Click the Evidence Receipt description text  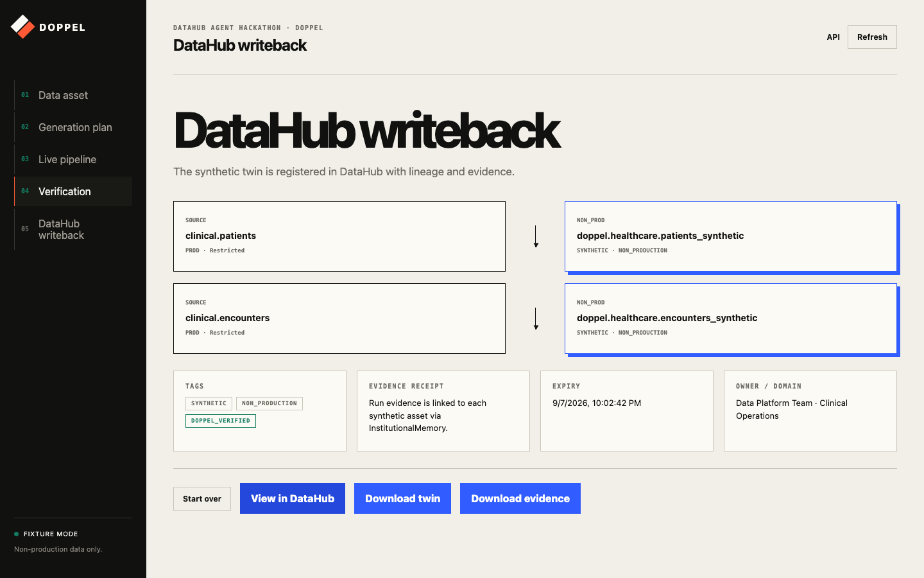[427, 416]
